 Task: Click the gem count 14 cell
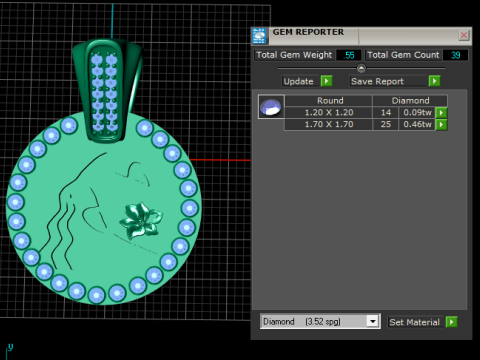coord(386,113)
